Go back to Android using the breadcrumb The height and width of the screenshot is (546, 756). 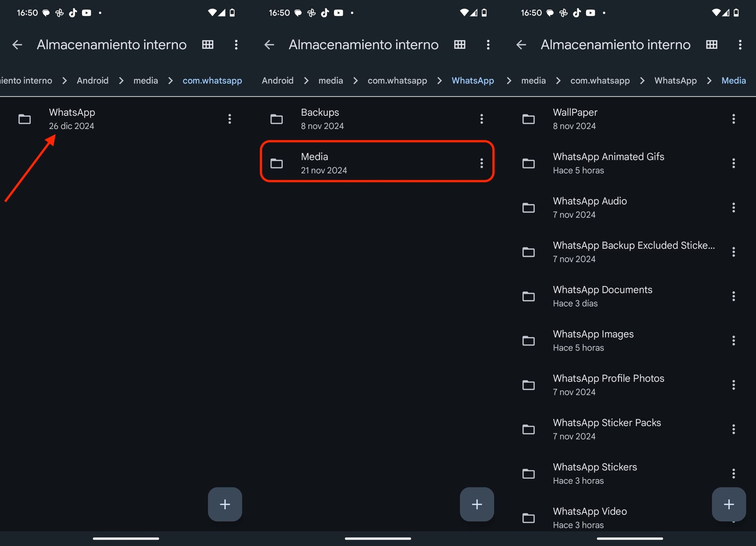(x=93, y=80)
